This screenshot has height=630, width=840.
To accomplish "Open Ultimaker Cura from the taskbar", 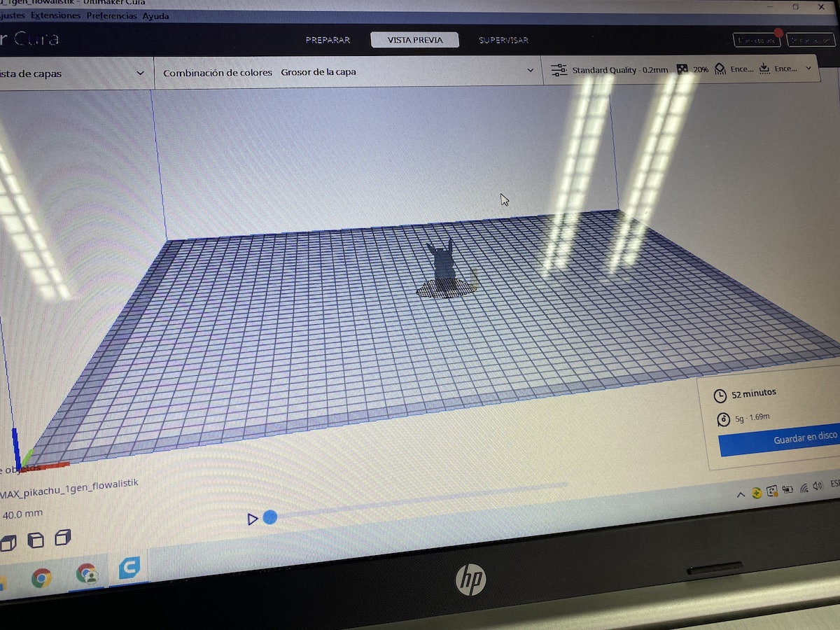I will [129, 568].
